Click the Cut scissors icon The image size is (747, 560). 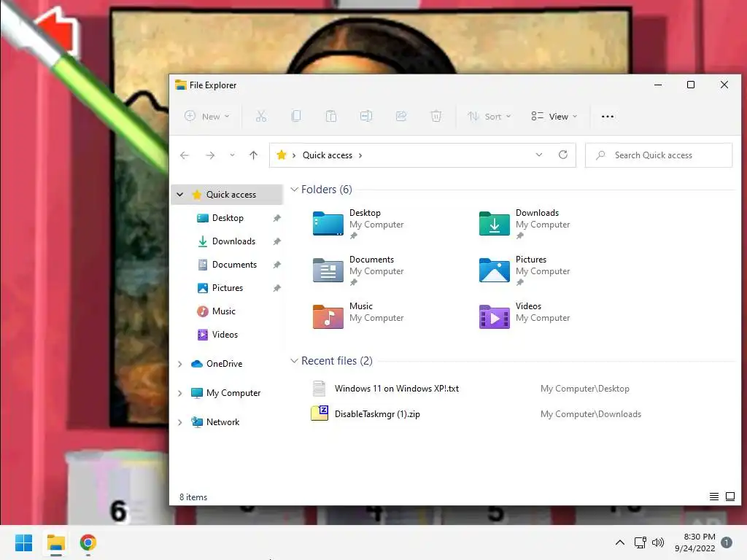pyautogui.click(x=260, y=116)
